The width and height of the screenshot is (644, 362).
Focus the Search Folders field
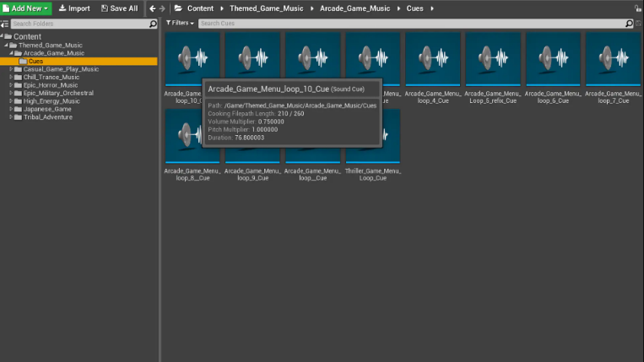pos(79,24)
